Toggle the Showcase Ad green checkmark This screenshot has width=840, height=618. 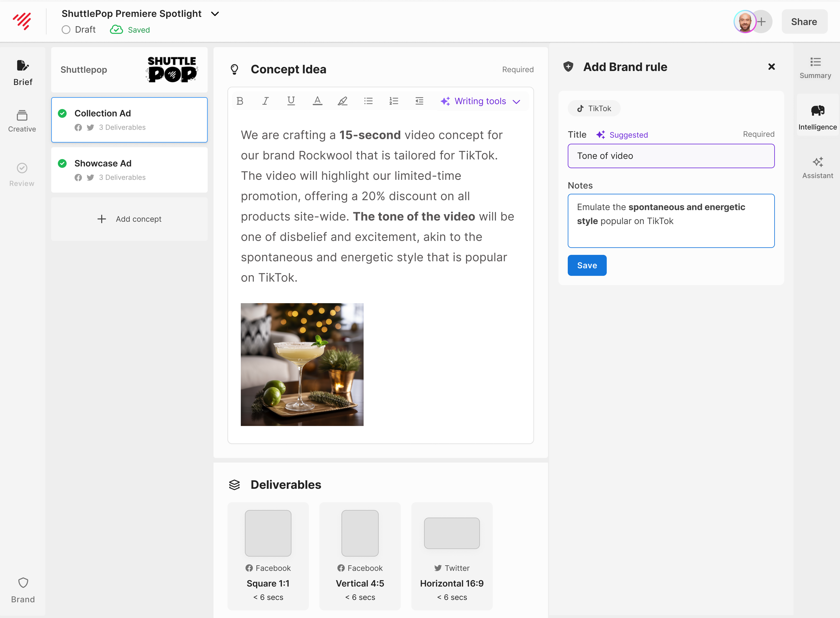63,164
